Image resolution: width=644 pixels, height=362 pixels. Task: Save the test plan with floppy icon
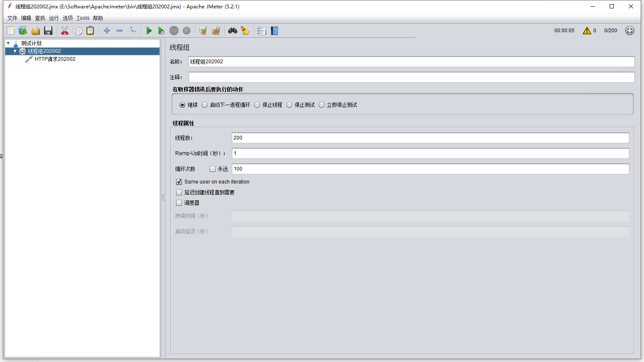pyautogui.click(x=48, y=31)
